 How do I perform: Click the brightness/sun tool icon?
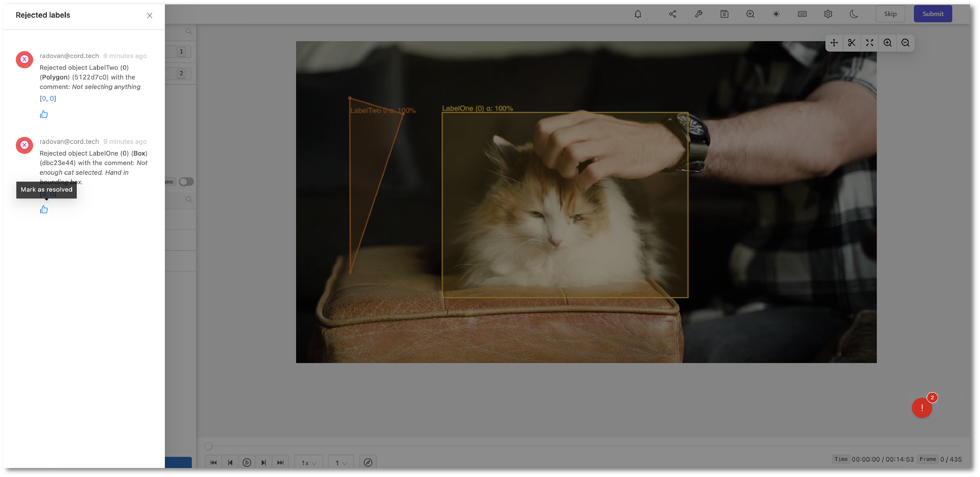pyautogui.click(x=777, y=14)
